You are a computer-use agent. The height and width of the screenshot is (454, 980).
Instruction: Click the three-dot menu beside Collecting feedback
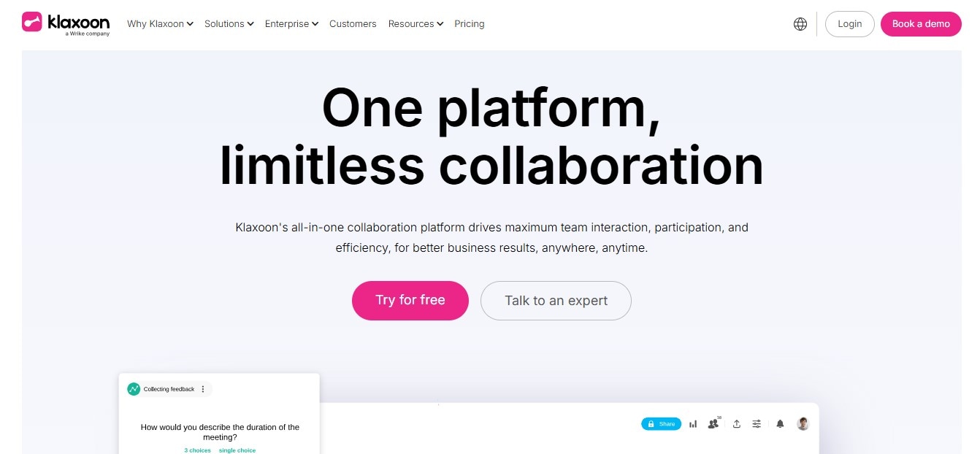pyautogui.click(x=203, y=389)
